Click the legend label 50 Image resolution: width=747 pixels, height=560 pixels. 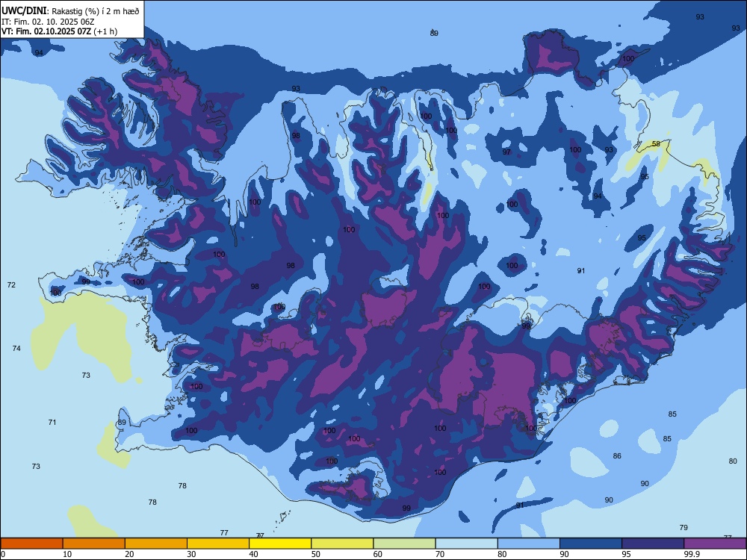tap(316, 554)
